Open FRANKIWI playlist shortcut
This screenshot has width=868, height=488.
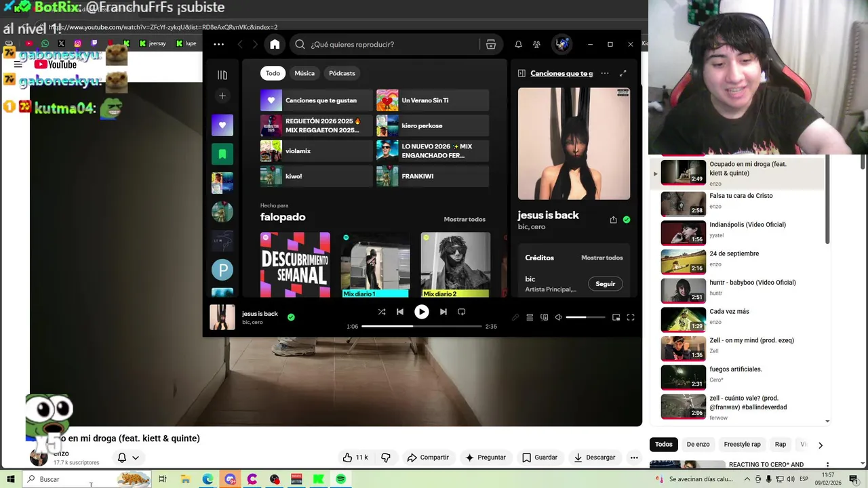click(433, 176)
